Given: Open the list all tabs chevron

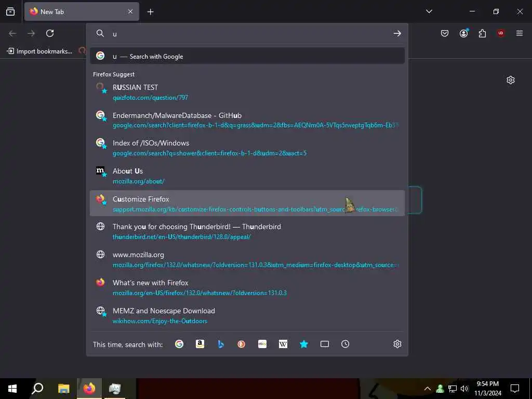Looking at the screenshot, I should 429,11.
